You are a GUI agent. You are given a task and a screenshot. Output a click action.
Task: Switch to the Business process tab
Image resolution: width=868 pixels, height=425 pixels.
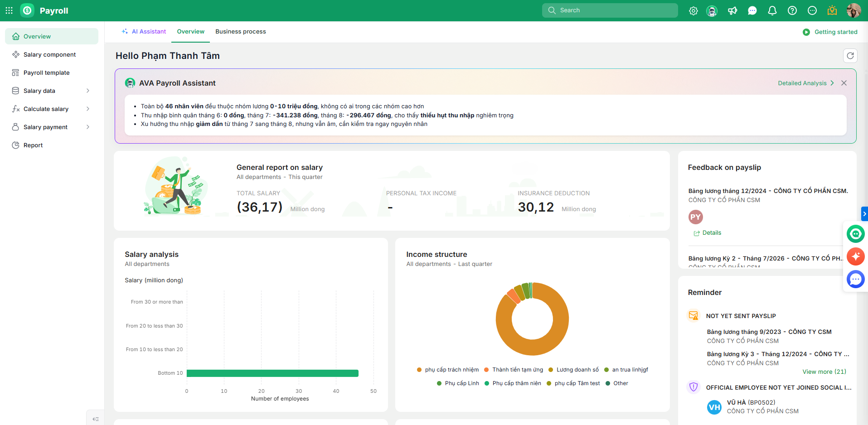241,32
